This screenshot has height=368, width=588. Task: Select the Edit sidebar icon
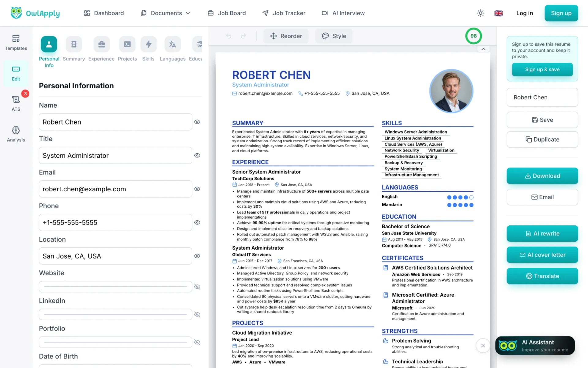[x=16, y=74]
